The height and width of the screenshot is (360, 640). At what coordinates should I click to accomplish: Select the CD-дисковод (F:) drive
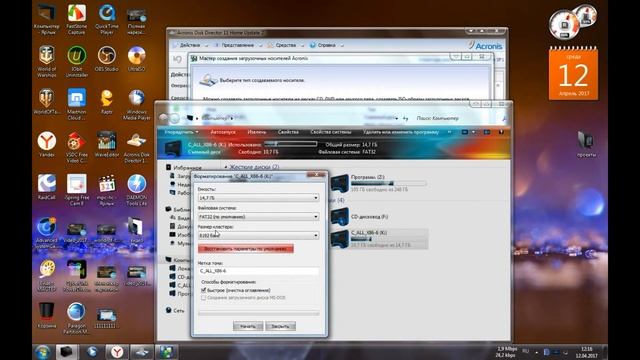tap(380, 216)
